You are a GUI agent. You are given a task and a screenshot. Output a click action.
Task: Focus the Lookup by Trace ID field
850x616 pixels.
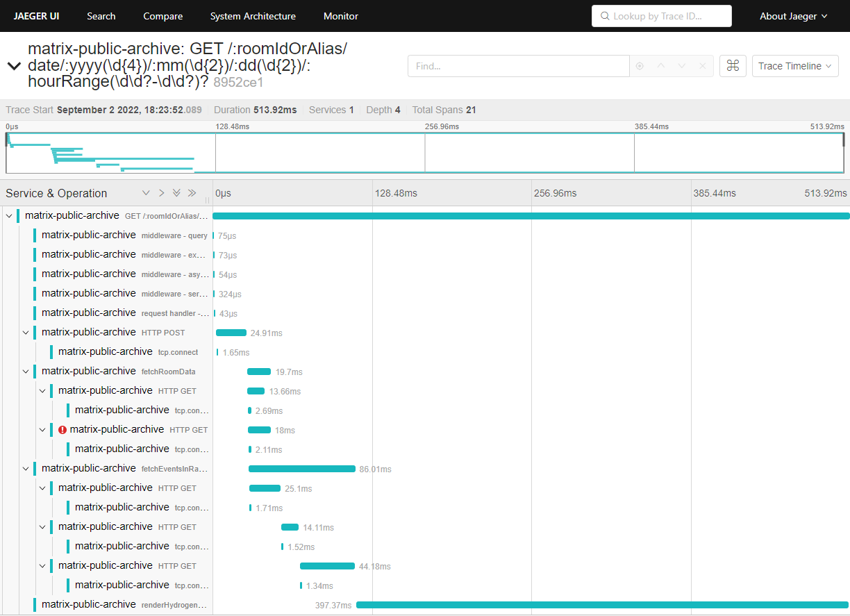click(x=662, y=16)
